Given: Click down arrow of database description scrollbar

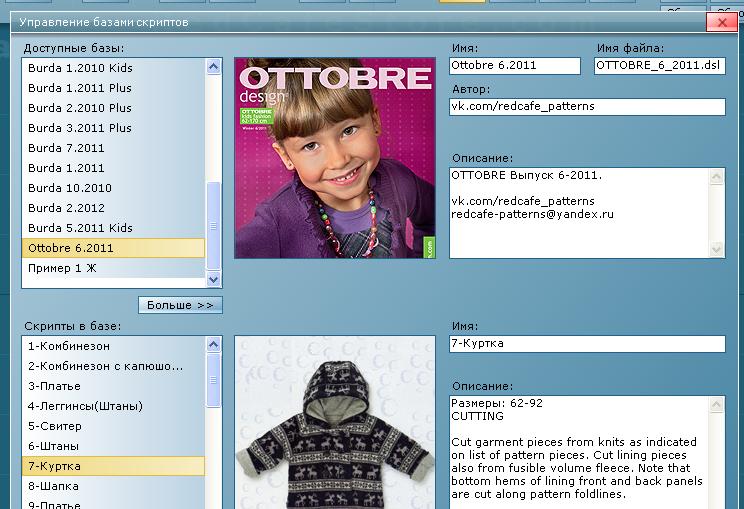Looking at the screenshot, I should coord(716,249).
